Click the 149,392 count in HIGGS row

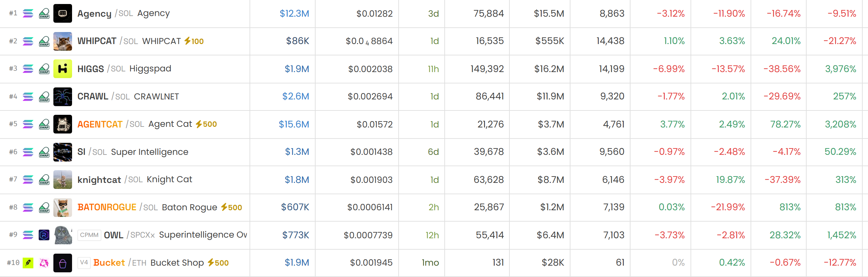pos(487,69)
